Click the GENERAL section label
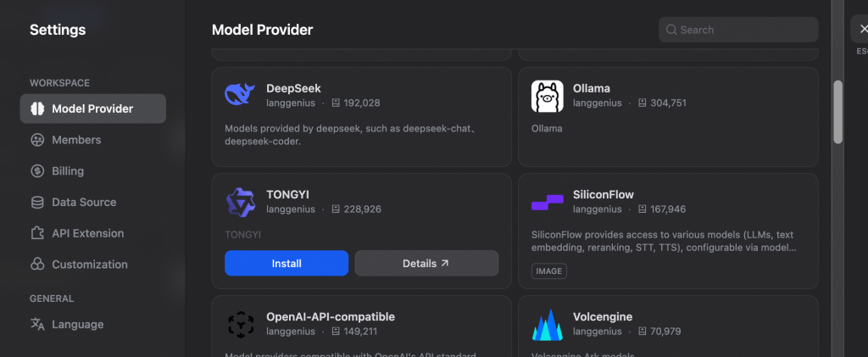 point(52,298)
